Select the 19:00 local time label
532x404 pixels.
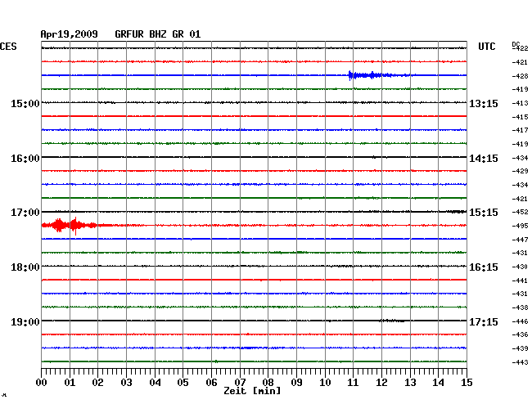coord(25,321)
